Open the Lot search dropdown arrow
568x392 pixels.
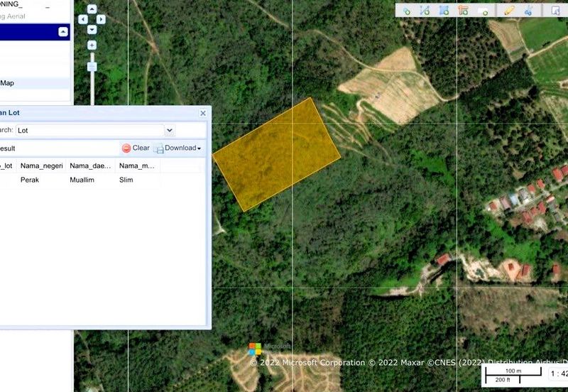[x=169, y=131]
